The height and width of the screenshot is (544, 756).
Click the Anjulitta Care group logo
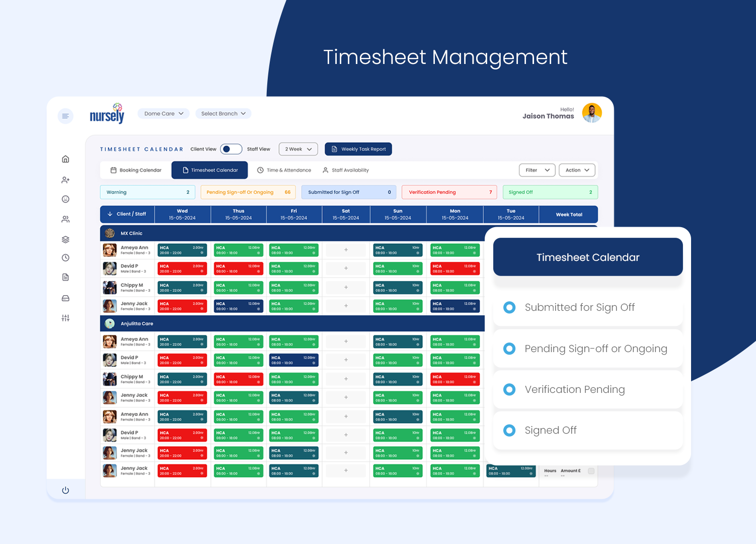110,323
